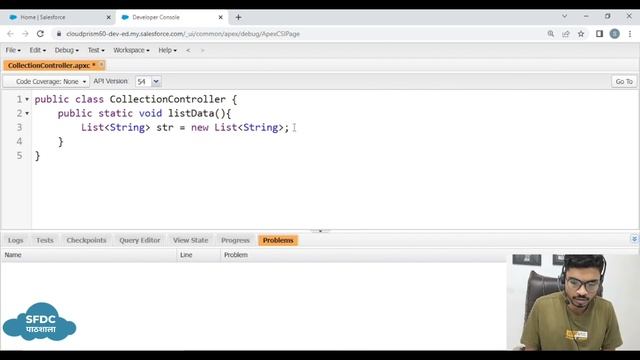This screenshot has height=360, width=640.
Task: Switch to the Progress tab
Action: click(x=235, y=240)
